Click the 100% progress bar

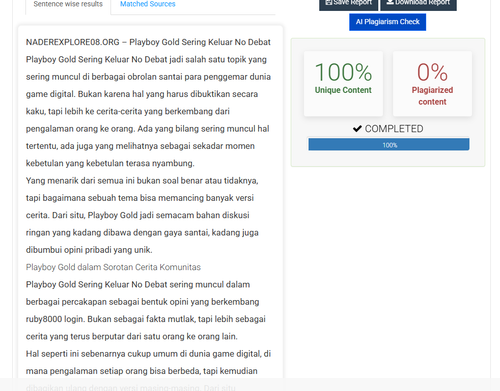389,145
